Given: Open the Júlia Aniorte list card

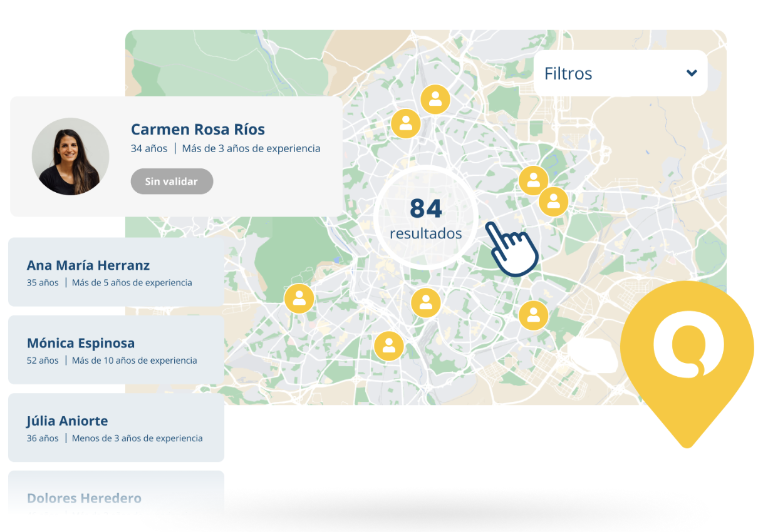Looking at the screenshot, I should pos(116,427).
